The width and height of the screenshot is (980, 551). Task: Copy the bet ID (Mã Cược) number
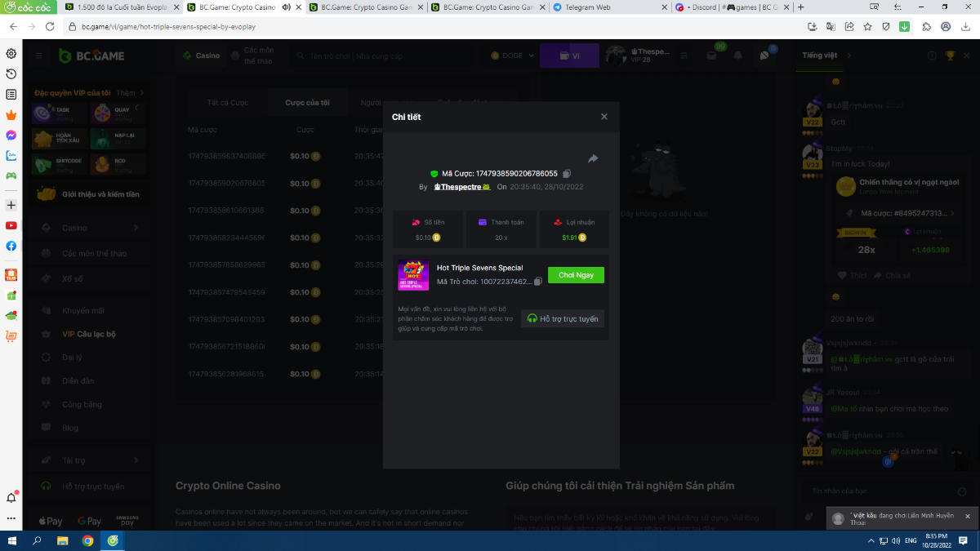coord(567,174)
